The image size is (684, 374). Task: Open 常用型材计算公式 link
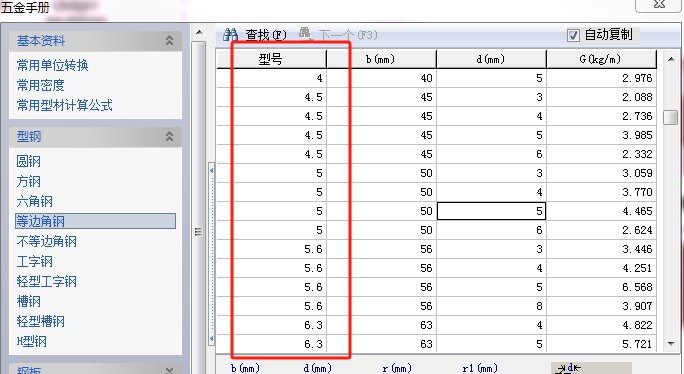coord(65,105)
